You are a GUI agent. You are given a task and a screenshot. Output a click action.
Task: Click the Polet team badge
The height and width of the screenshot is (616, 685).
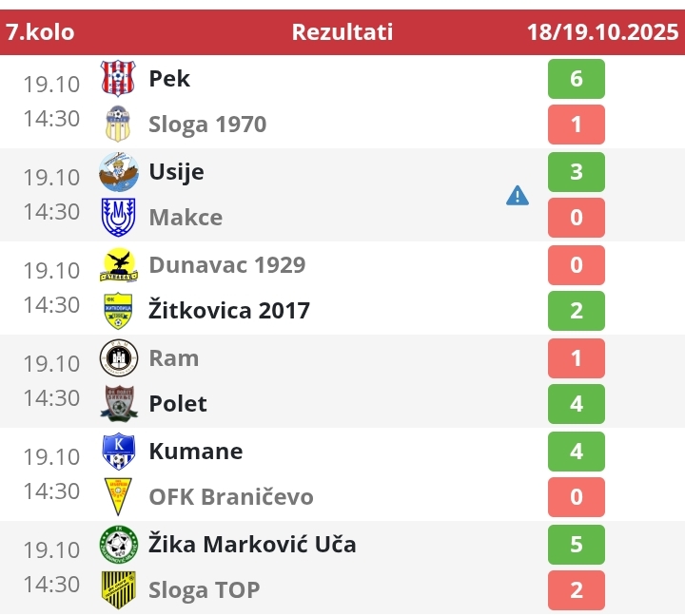pos(118,403)
